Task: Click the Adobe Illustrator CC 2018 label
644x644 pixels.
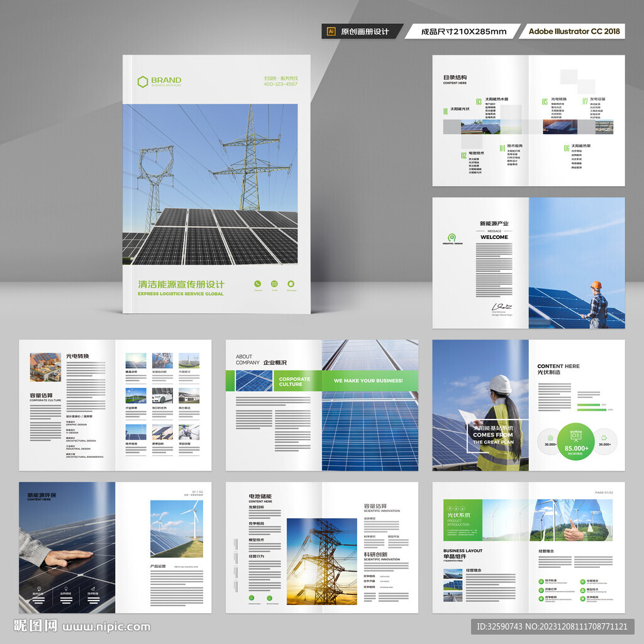Action: 574,31
